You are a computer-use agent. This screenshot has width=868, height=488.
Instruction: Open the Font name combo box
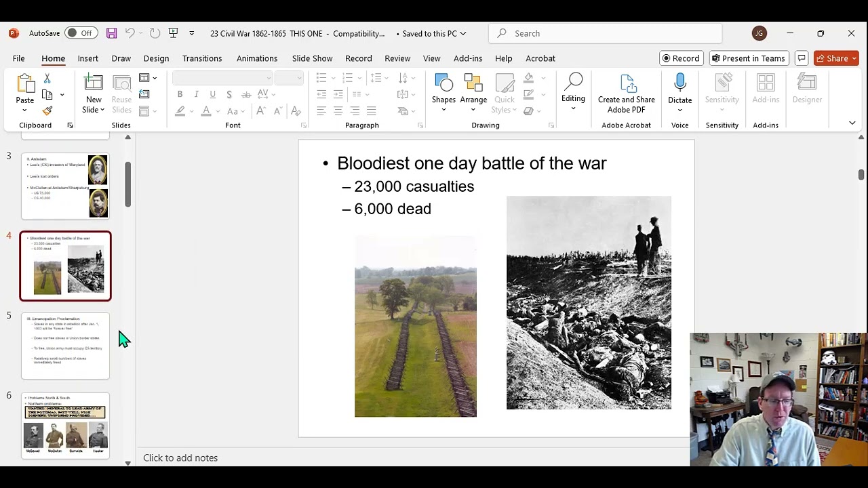(x=222, y=78)
